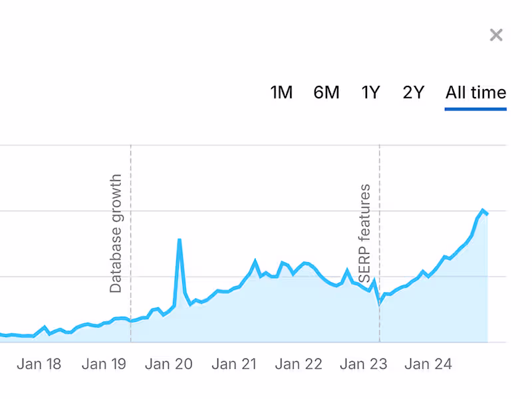
Task: Click the line's dip at the SERP features marker
Action: click(x=380, y=303)
